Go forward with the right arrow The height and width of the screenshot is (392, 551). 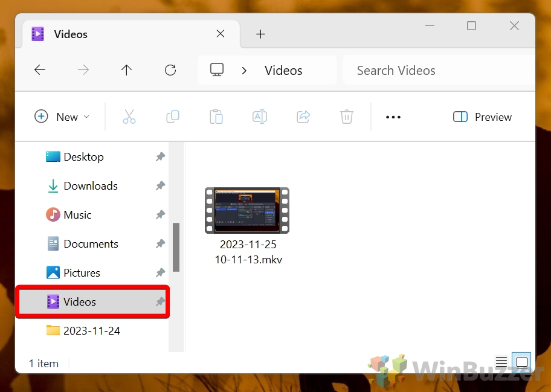(x=83, y=70)
